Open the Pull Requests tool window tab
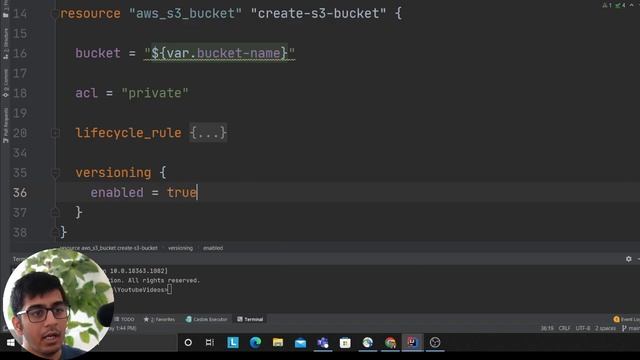Viewport: 640px width, 360px height. (x=5, y=125)
